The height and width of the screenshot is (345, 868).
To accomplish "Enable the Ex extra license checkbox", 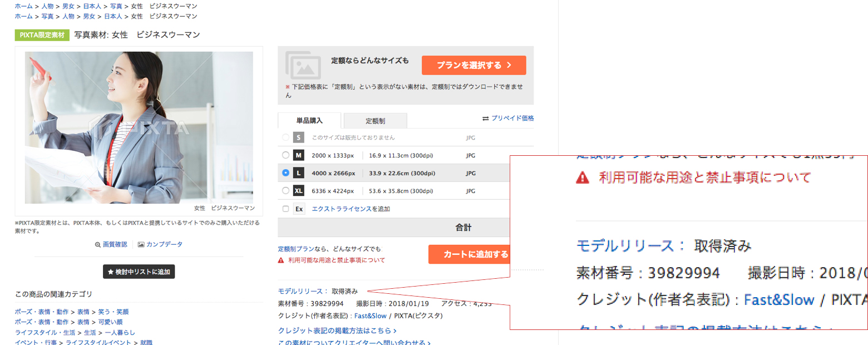I will [x=285, y=209].
